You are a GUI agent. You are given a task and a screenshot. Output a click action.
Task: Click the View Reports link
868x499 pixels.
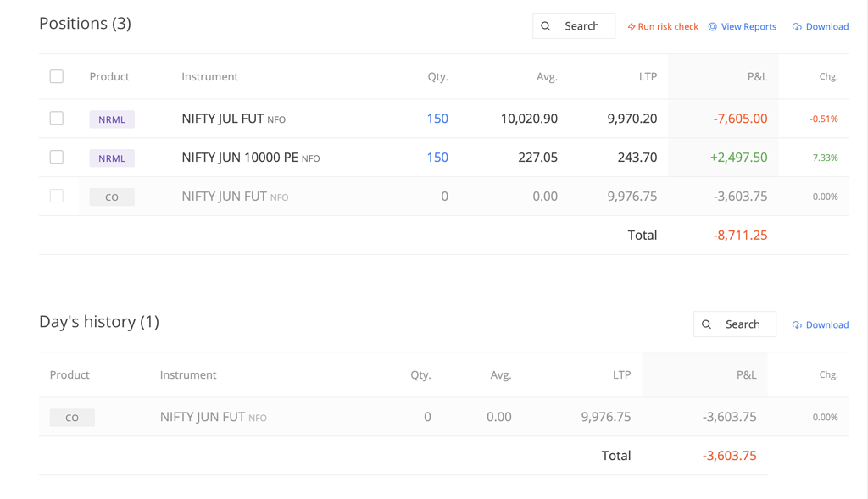[748, 26]
